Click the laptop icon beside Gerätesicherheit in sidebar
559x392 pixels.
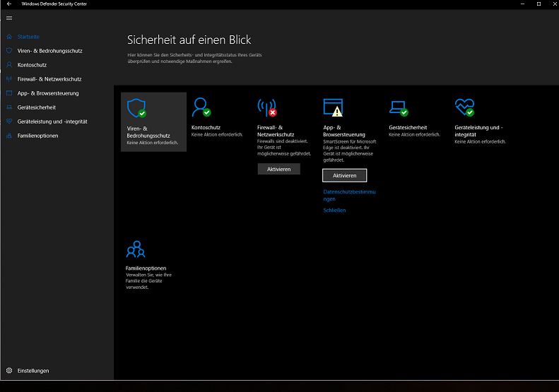coord(9,107)
